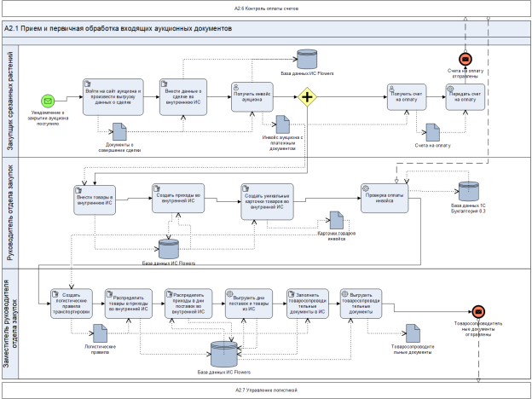The width and height of the screenshot is (532, 399).
Task: Click gear icon in 'Выгрузить дни поставок' task
Action: 229,294
